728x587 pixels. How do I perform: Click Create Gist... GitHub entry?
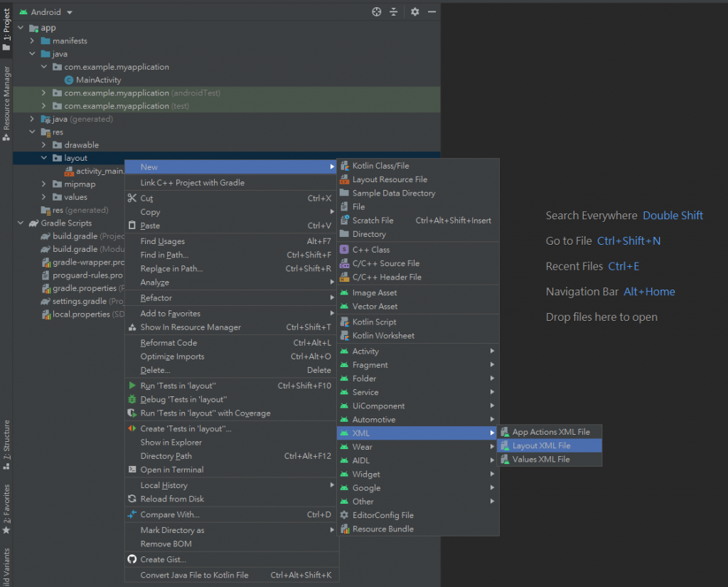point(232,559)
